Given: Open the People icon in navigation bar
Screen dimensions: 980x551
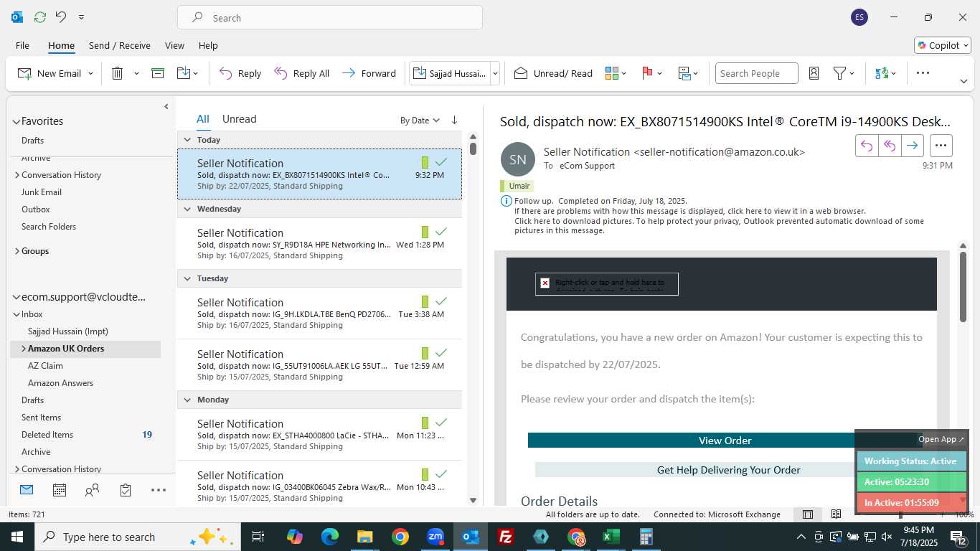Looking at the screenshot, I should tap(92, 490).
